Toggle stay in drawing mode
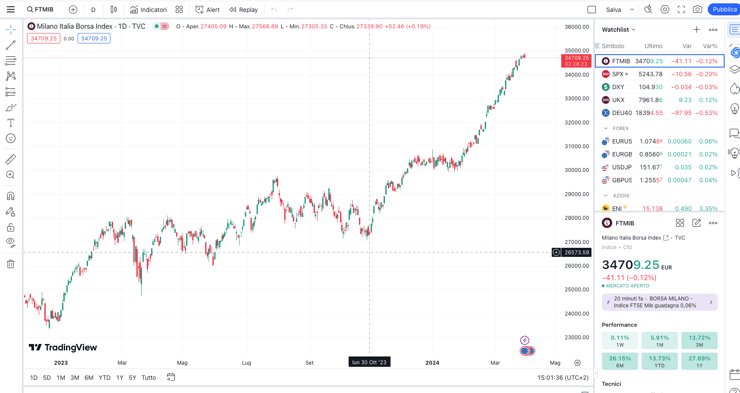740x393 pixels. [10, 212]
